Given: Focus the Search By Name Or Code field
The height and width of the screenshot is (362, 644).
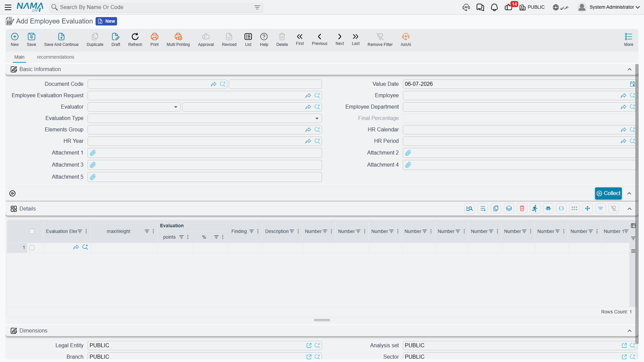Looking at the screenshot, I should (156, 7).
